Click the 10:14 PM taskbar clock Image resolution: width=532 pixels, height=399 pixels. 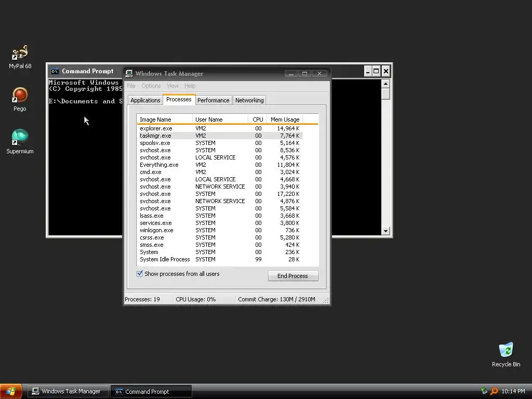click(x=513, y=391)
